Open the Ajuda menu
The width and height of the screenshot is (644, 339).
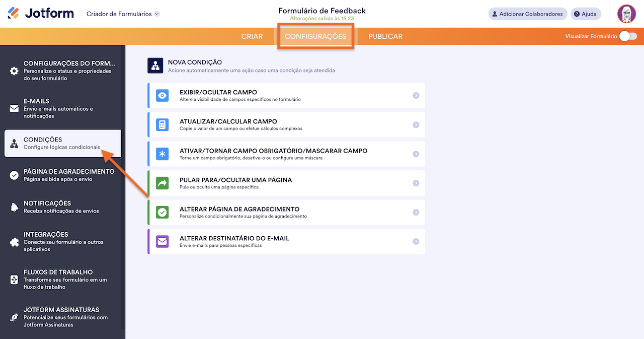pyautogui.click(x=585, y=14)
